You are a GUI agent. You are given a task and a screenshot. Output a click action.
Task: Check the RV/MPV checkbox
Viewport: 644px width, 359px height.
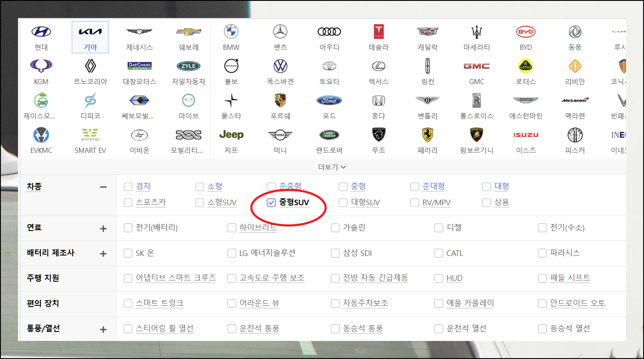click(415, 203)
